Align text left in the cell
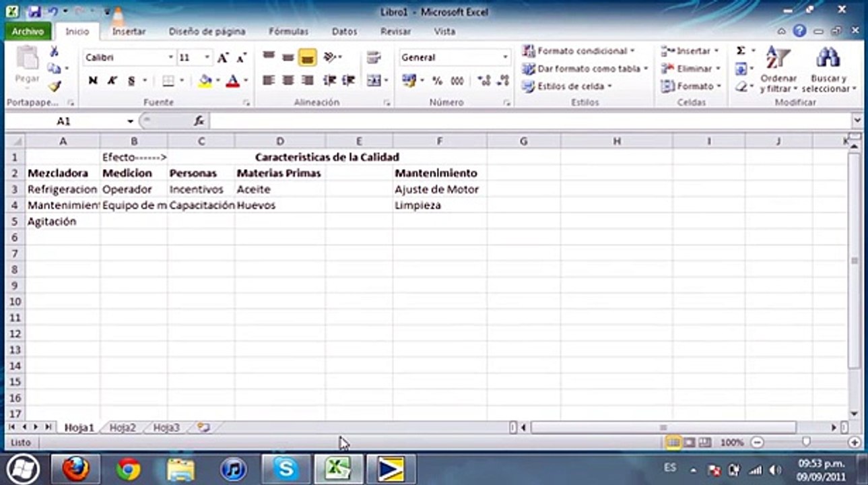This screenshot has height=485, width=868. [x=269, y=80]
